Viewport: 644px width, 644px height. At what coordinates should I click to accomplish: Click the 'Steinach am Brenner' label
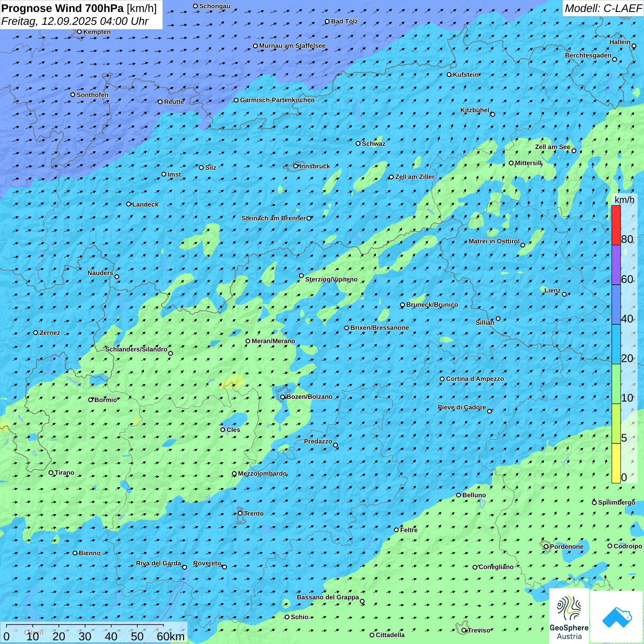pyautogui.click(x=273, y=218)
